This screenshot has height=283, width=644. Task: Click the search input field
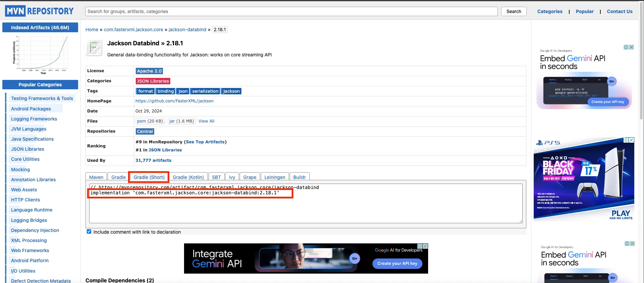click(x=291, y=11)
